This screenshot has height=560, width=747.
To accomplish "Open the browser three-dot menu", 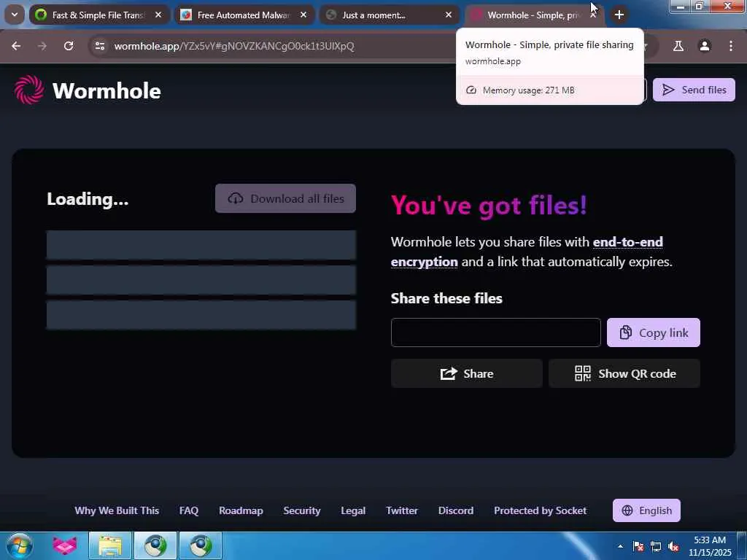I will 731,46.
